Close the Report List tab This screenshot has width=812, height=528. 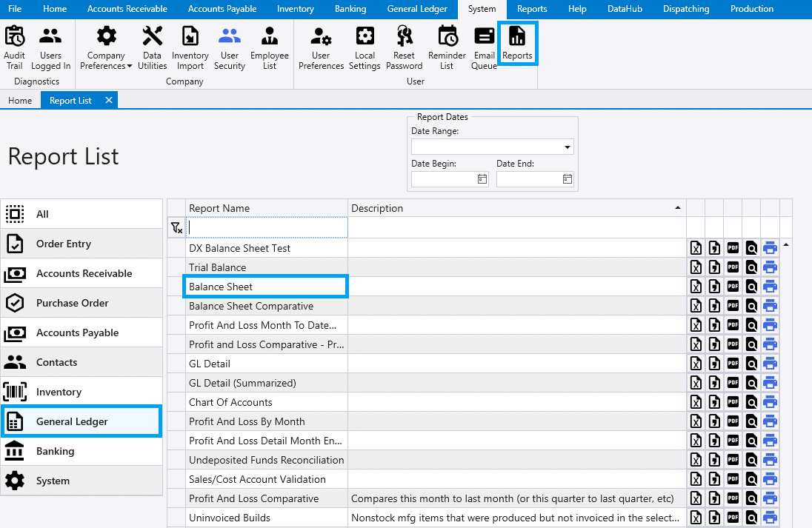click(x=109, y=100)
